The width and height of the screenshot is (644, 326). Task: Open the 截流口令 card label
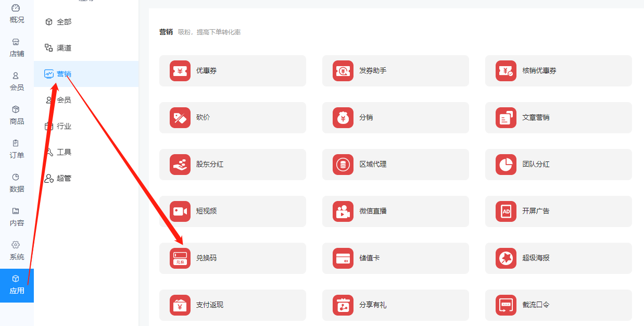pyautogui.click(x=536, y=305)
